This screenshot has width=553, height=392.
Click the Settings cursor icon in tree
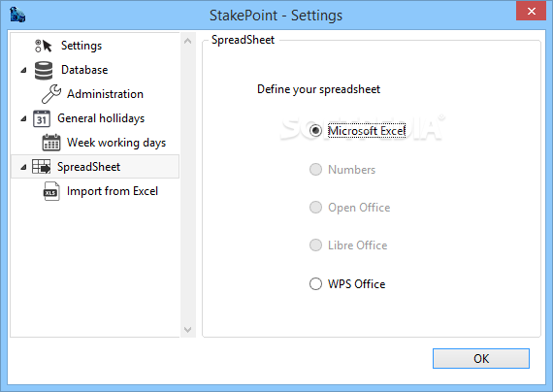pyautogui.click(x=44, y=46)
